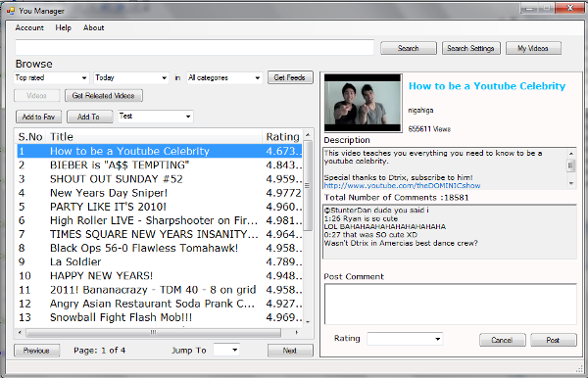This screenshot has height=378, width=588.
Task: Click the Next page button
Action: (x=290, y=351)
